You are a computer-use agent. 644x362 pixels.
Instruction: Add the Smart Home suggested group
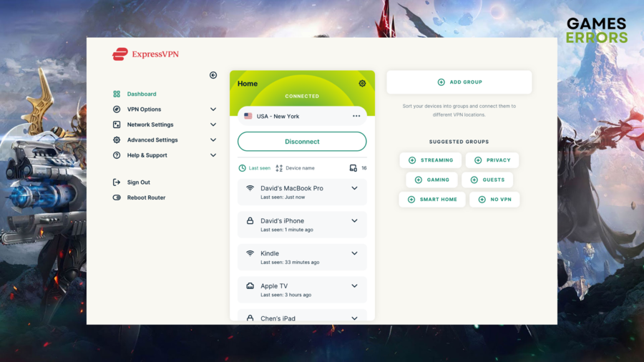click(432, 200)
